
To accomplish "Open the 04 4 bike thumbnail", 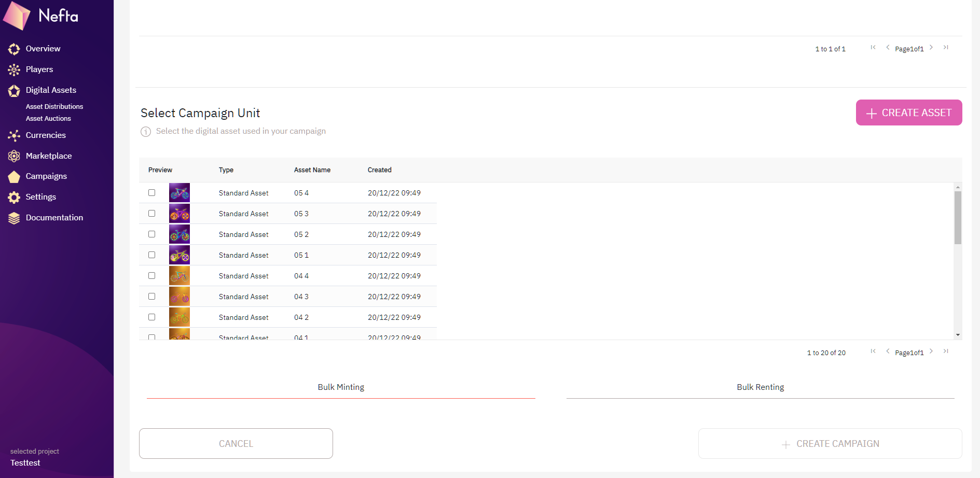I will [x=180, y=276].
